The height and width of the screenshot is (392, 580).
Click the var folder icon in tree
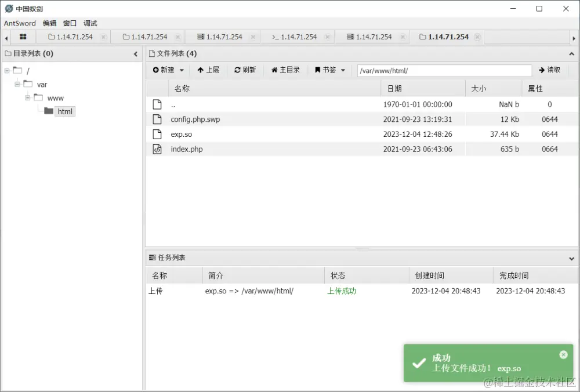coord(28,84)
